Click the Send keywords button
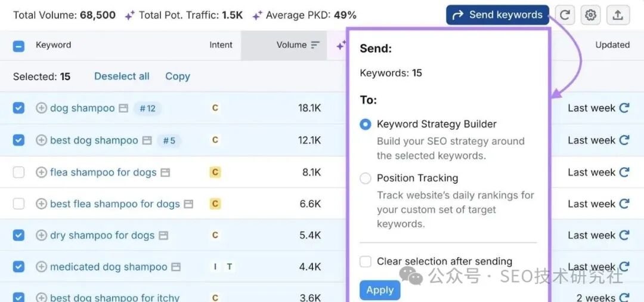Viewport: 644px width, 302px height. point(497,15)
